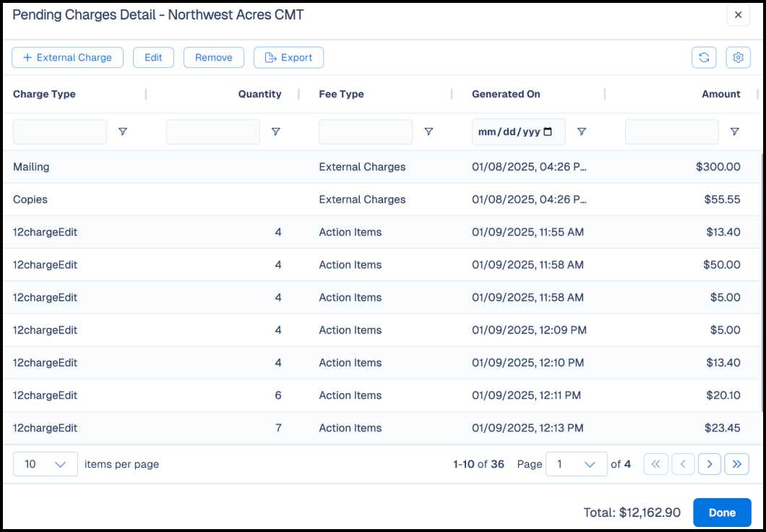
Task: Click the Edit button
Action: click(153, 58)
